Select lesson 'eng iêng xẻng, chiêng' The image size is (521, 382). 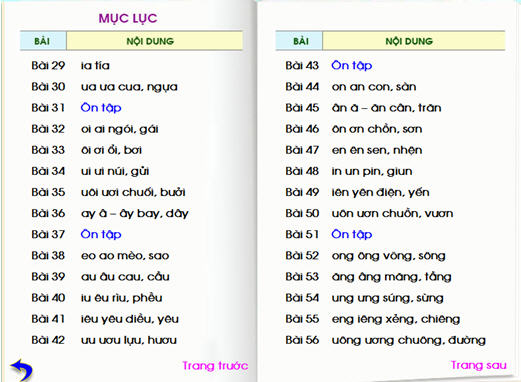[396, 319]
